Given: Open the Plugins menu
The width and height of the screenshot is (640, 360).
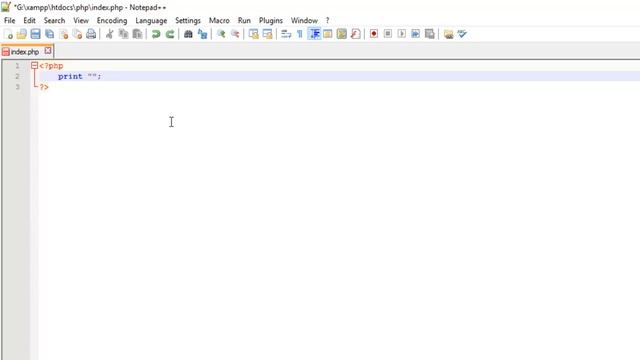Looking at the screenshot, I should point(271,20).
